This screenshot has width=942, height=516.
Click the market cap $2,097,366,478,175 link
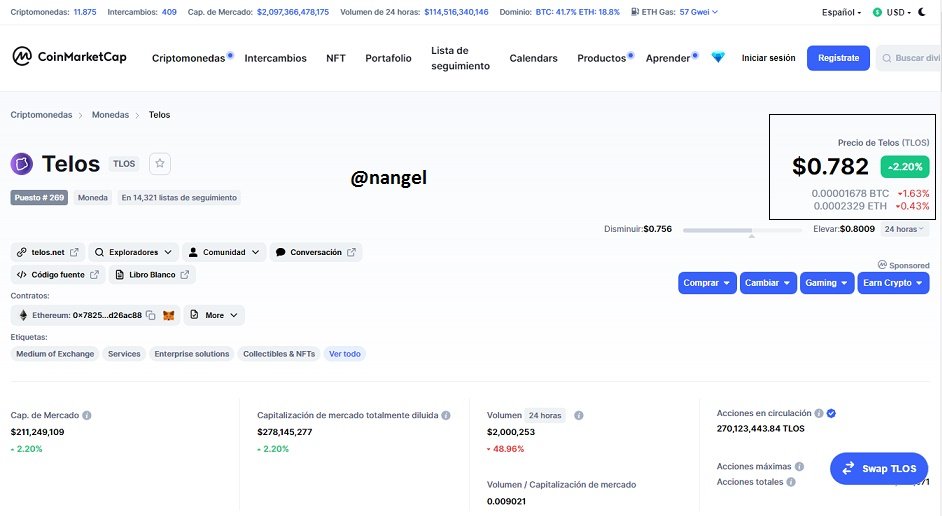[293, 12]
